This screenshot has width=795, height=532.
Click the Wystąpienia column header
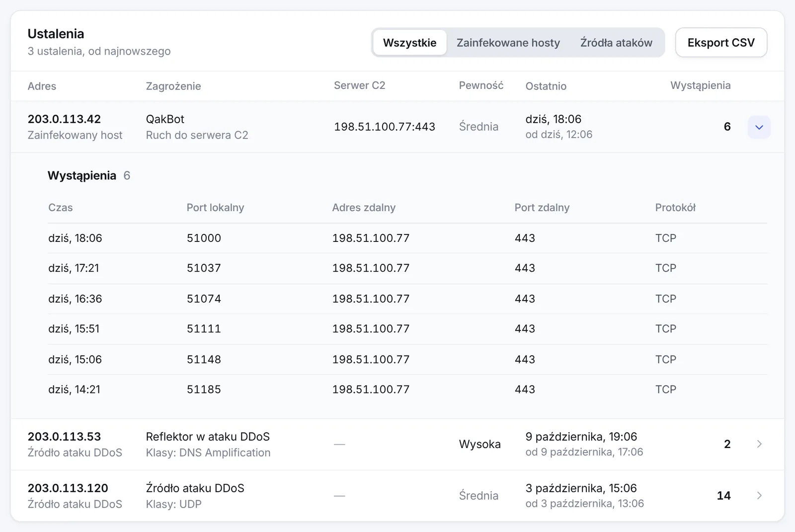(x=700, y=85)
